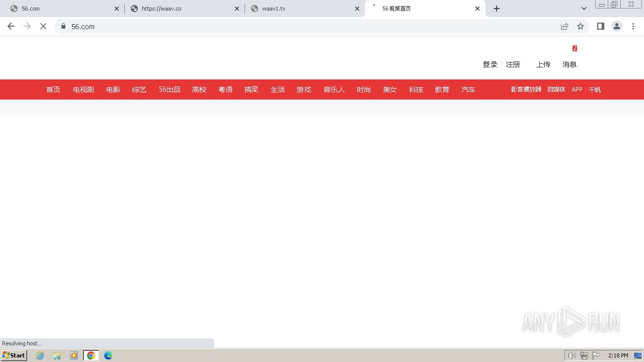Click 千帆 link
Viewport: 644px width, 362px height.
coord(595,89)
